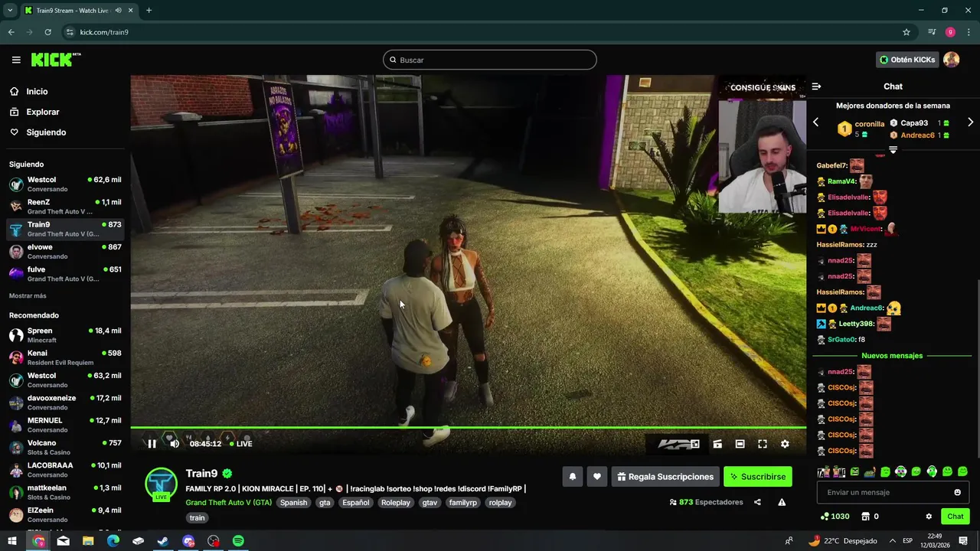Click the KICK logo
The width and height of the screenshot is (980, 551).
[x=56, y=60]
